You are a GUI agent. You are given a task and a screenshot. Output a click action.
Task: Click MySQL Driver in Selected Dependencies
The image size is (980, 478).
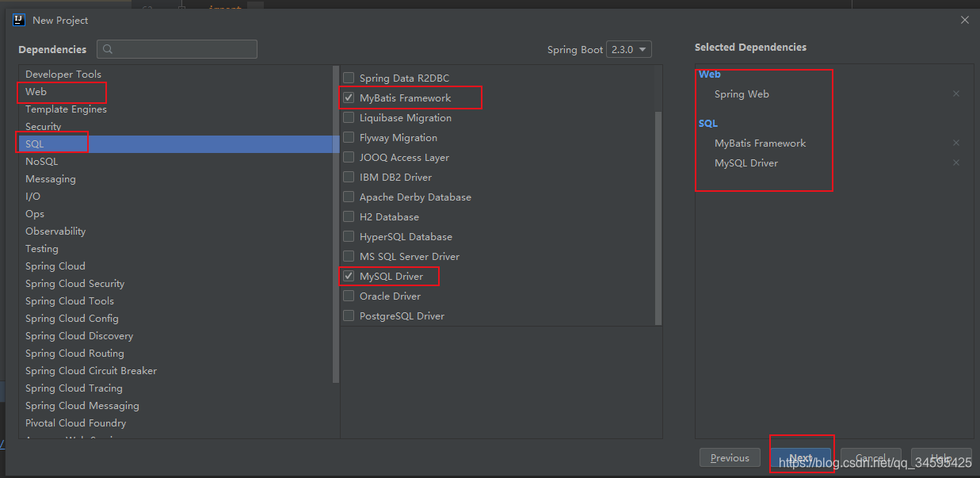[x=746, y=163]
